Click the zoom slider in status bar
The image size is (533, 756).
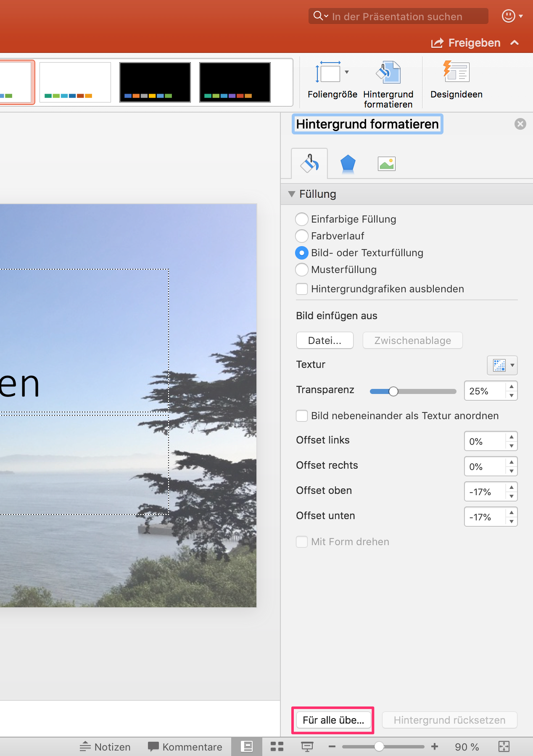pos(383,746)
